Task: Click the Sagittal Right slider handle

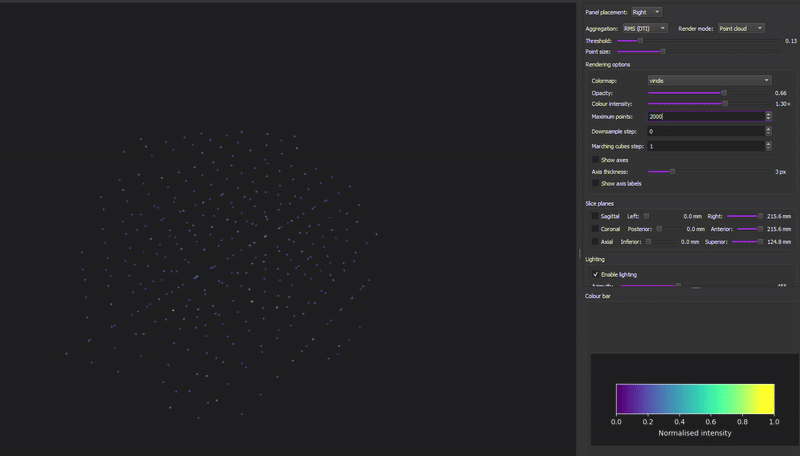Action: coord(760,216)
